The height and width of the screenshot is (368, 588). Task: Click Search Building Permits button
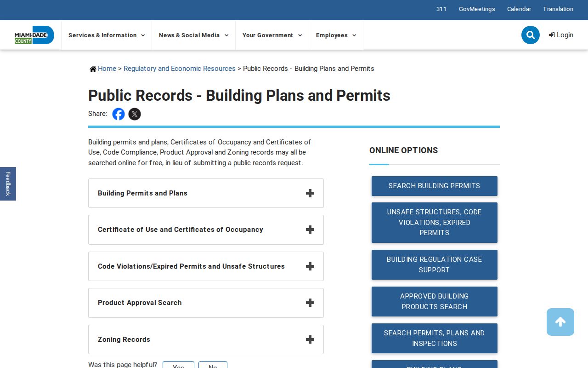tap(435, 186)
